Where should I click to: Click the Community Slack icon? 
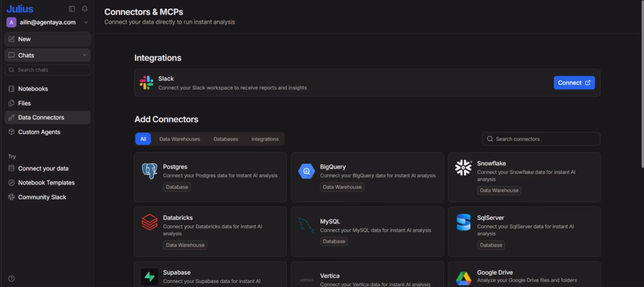coord(11,197)
